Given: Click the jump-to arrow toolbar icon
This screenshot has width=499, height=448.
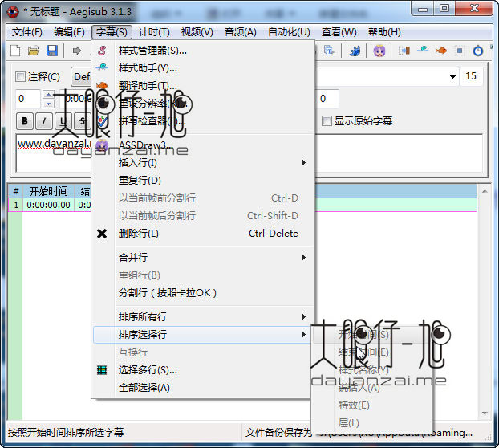Looking at the screenshot, I should 76,51.
